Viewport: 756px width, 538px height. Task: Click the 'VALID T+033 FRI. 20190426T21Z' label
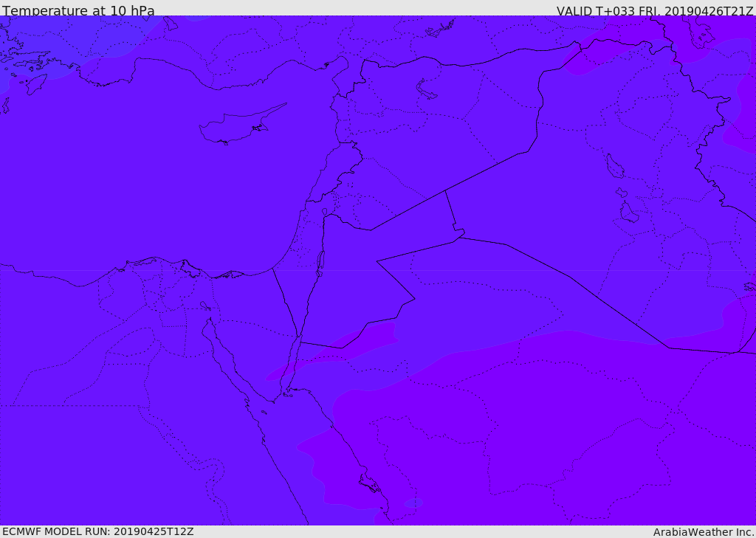(655, 10)
